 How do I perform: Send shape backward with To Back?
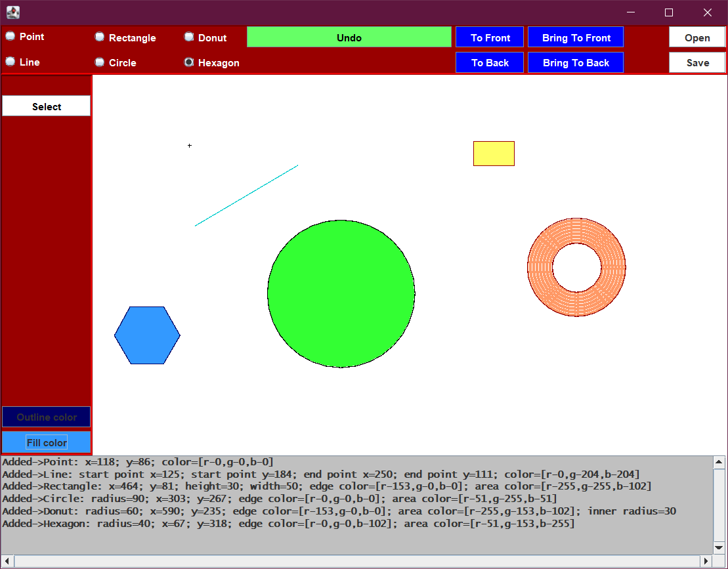coord(489,62)
